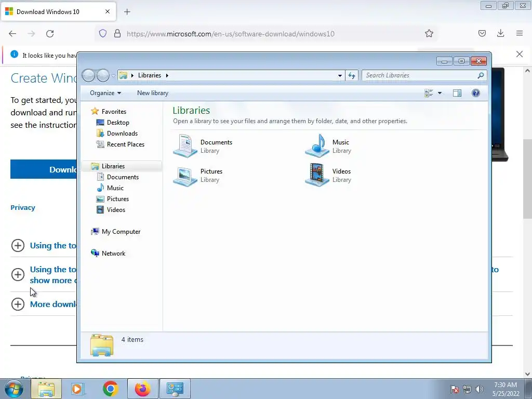Viewport: 532px width, 399px height.
Task: Click the Firefox tracking protection shield icon
Action: click(x=103, y=33)
